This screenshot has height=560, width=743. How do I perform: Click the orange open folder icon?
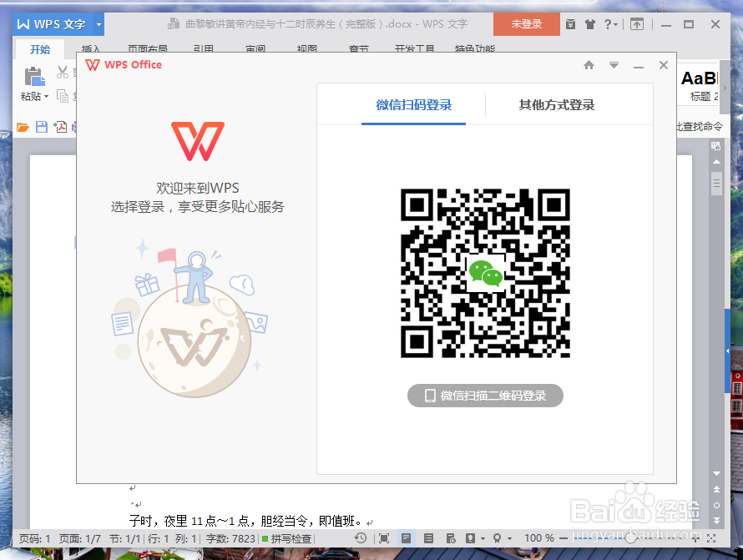click(x=23, y=127)
